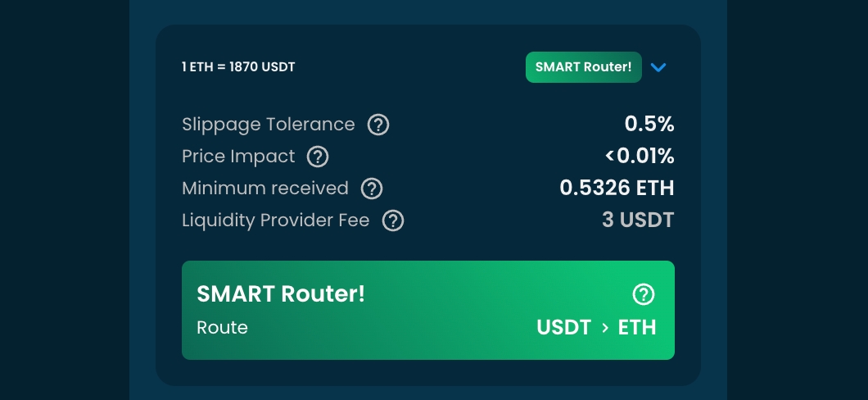The image size is (868, 400).
Task: Click the Price Impact help icon
Action: [x=318, y=157]
